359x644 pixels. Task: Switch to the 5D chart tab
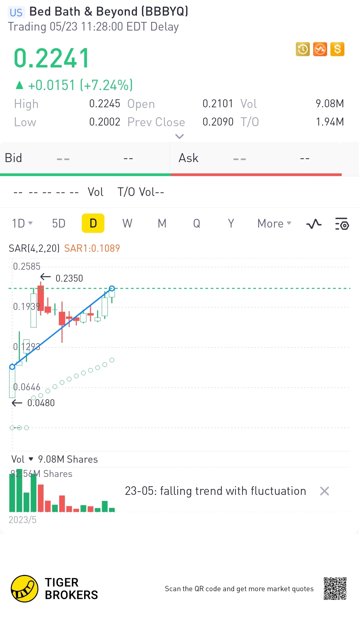59,224
